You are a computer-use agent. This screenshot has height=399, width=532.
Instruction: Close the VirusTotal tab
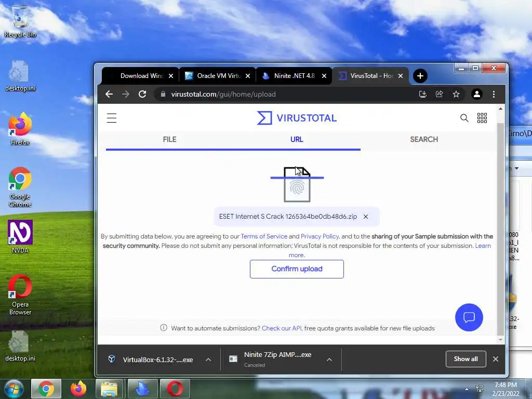pyautogui.click(x=401, y=76)
